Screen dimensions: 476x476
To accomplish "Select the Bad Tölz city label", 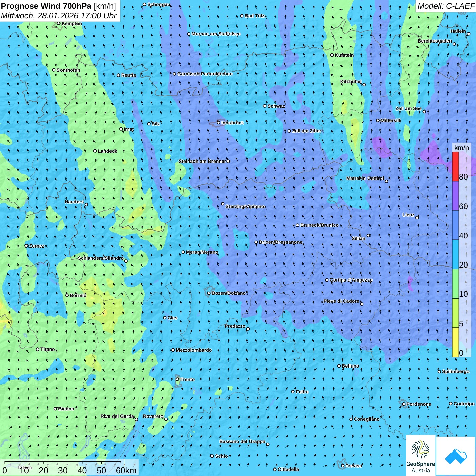I will point(254,16).
